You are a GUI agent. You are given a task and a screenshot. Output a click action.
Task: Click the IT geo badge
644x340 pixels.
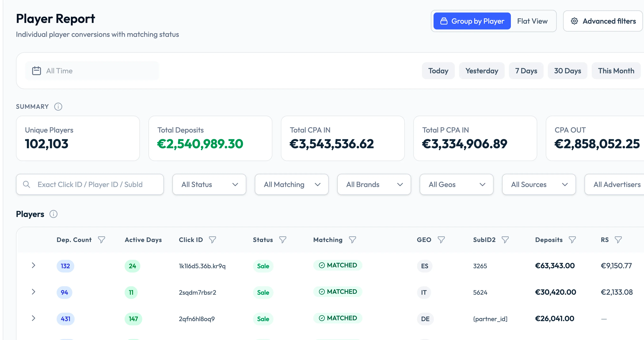coord(424,293)
